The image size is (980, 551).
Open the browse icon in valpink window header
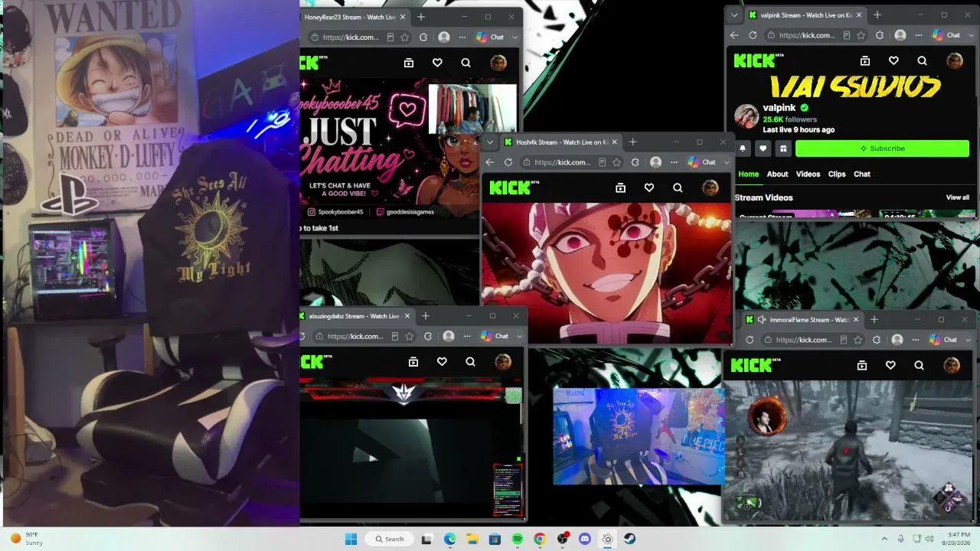pyautogui.click(x=865, y=61)
